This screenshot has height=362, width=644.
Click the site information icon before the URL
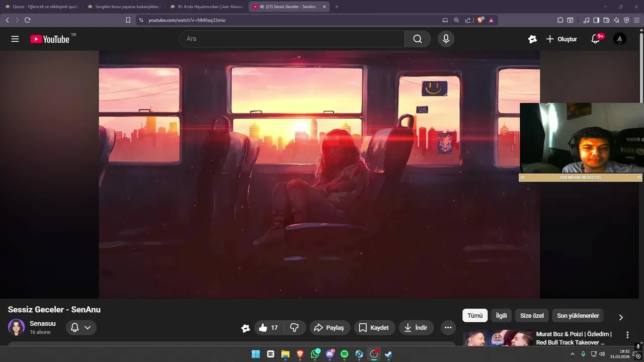pyautogui.click(x=141, y=20)
